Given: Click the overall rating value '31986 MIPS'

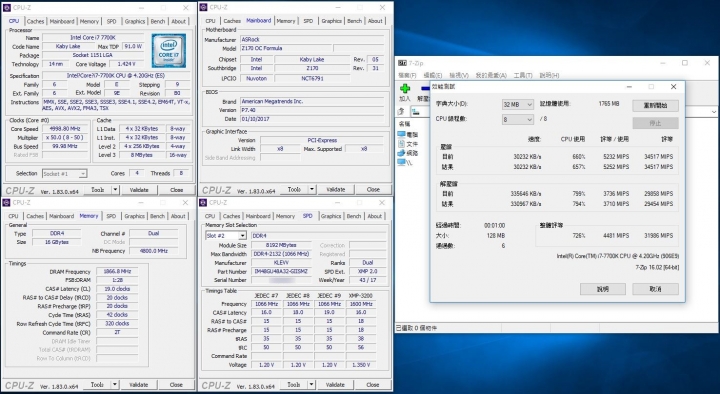Looking at the screenshot, I should [658, 236].
